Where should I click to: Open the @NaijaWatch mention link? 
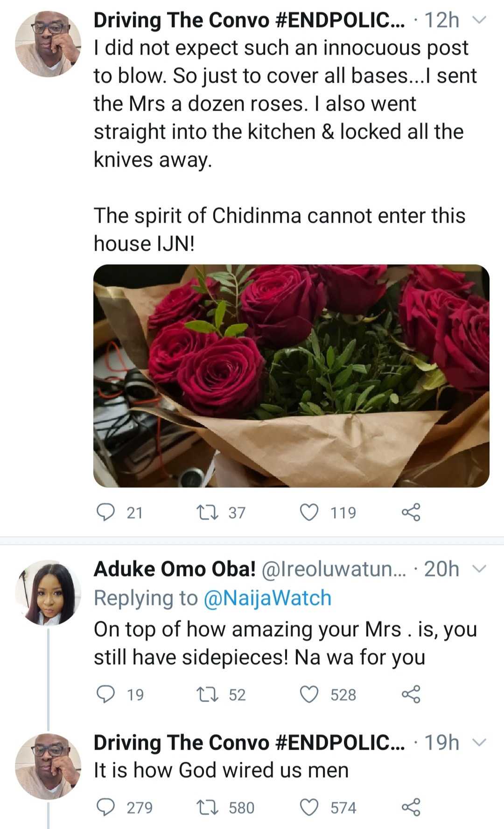[x=268, y=598]
